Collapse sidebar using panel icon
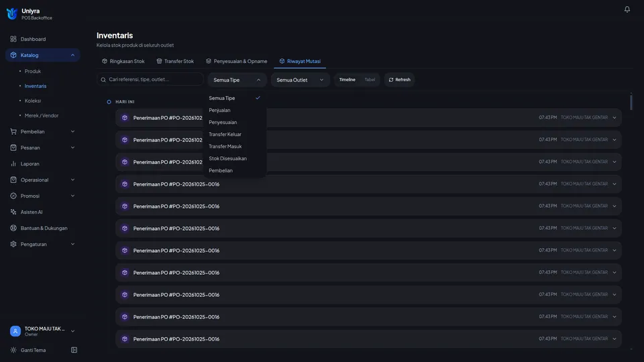The height and width of the screenshot is (362, 644). point(74,350)
